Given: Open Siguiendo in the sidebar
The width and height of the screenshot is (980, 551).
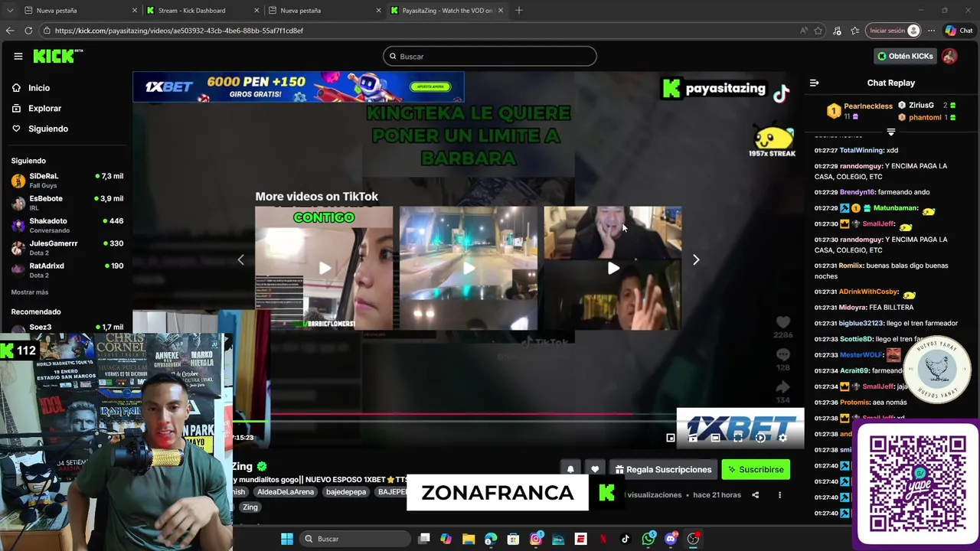Looking at the screenshot, I should (x=48, y=129).
